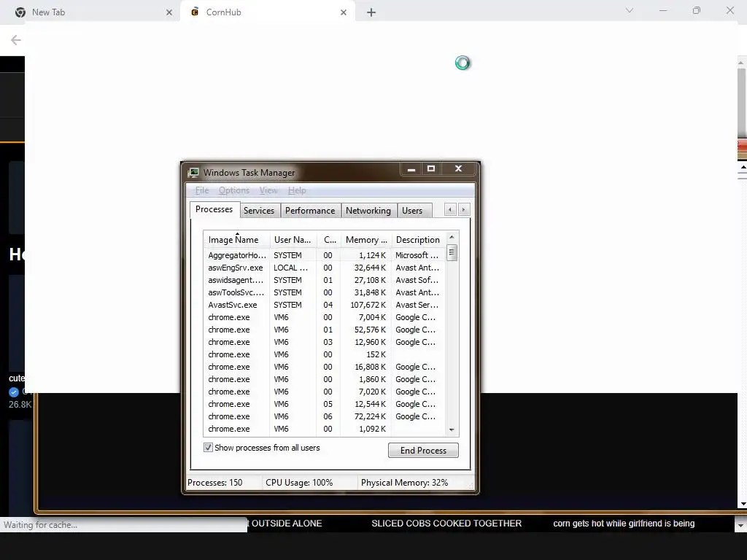Click the process list scrollbar thumb

pos(452,252)
